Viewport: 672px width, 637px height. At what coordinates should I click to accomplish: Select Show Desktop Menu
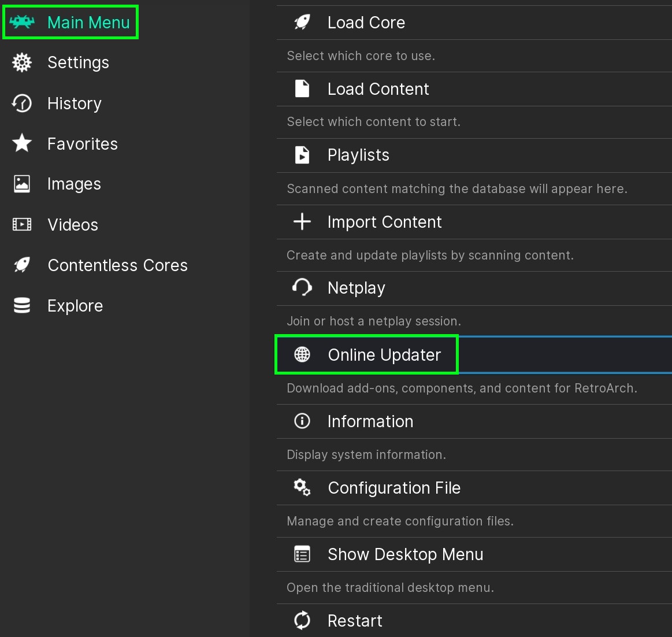405,554
